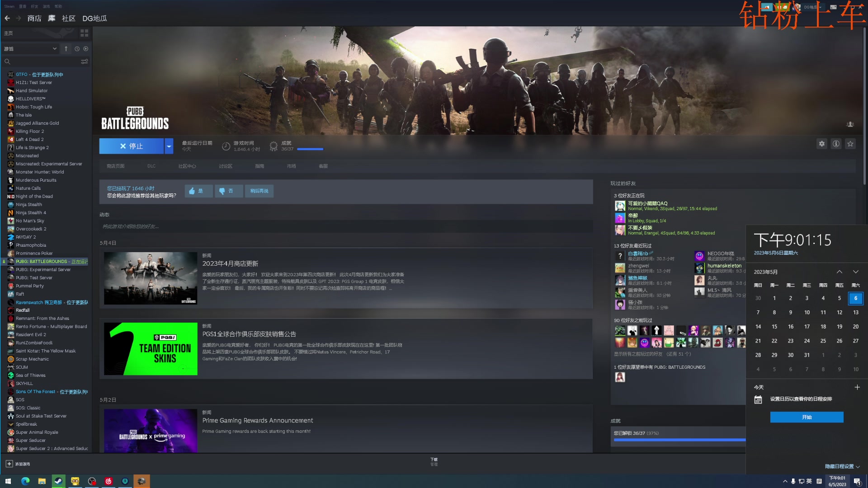Click the thumbs-up recommend button
The width and height of the screenshot is (868, 488).
pos(198,191)
